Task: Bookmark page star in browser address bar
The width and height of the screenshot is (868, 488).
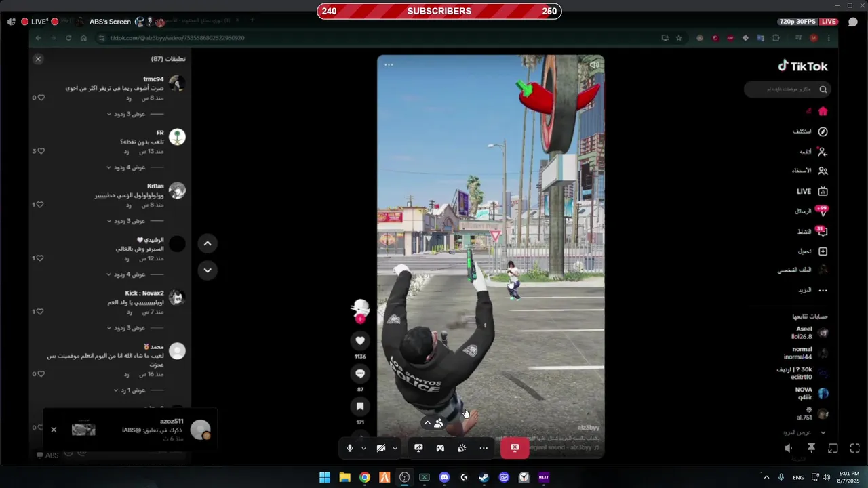Action: (x=678, y=38)
